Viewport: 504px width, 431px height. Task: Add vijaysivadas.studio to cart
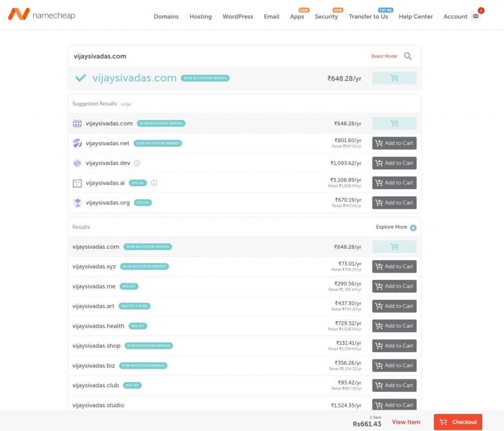pyautogui.click(x=394, y=404)
